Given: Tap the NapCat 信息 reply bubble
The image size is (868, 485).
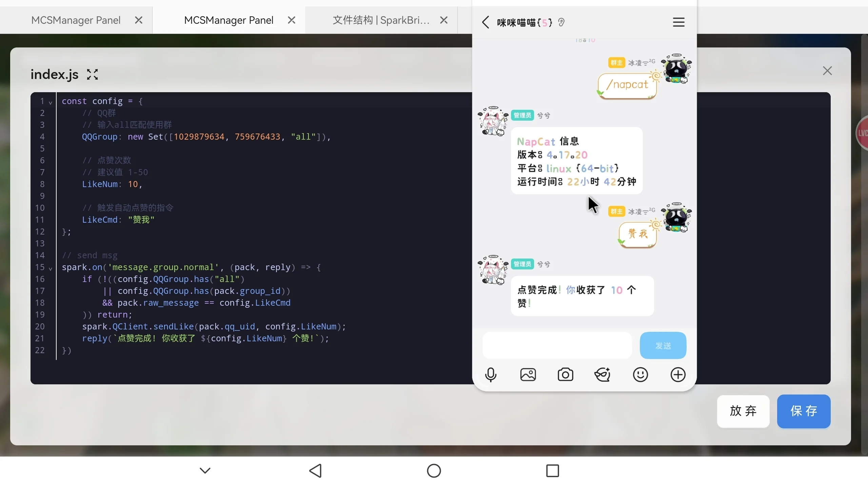Looking at the screenshot, I should [x=577, y=161].
